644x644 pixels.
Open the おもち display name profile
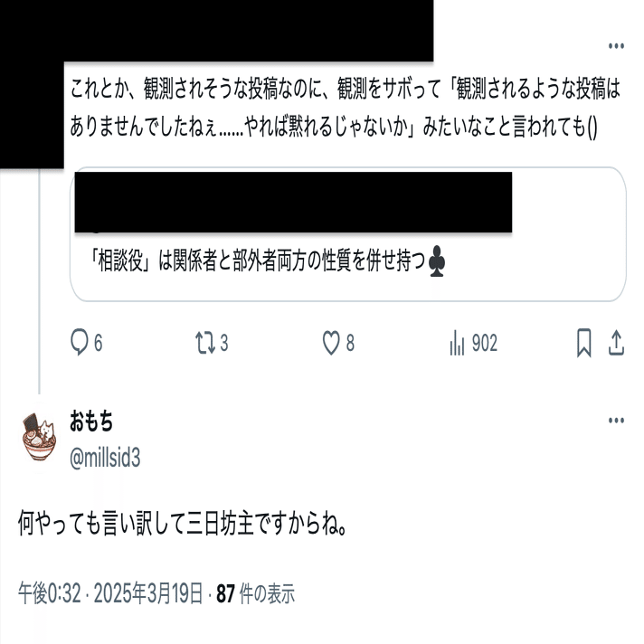(90, 421)
